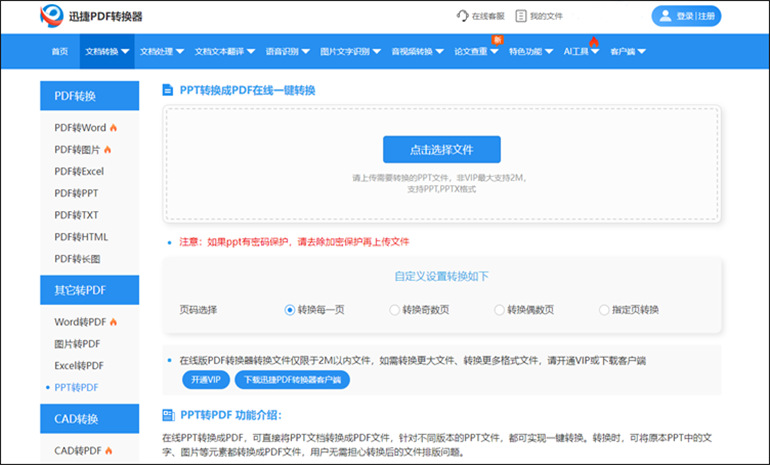Open CAD转PDF in the sidebar
Screen dimensions: 770x465
[x=78, y=450]
